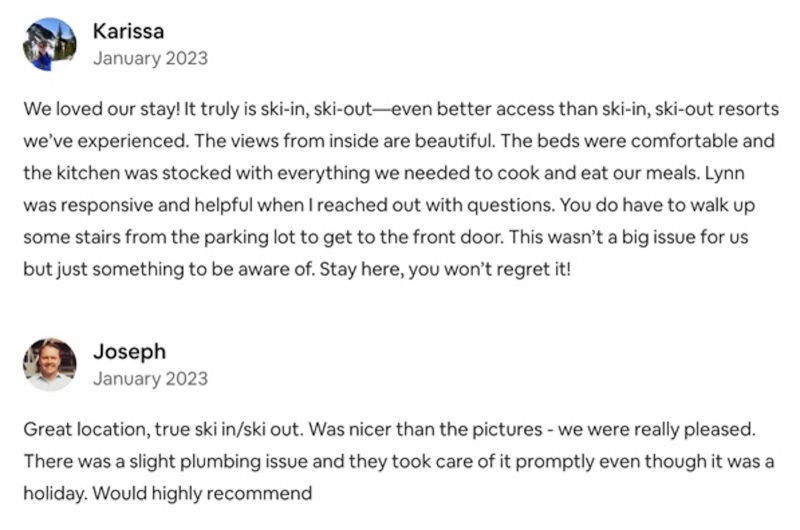
Task: Click 'kitchen was stocked with everything' phrase
Action: click(213, 173)
